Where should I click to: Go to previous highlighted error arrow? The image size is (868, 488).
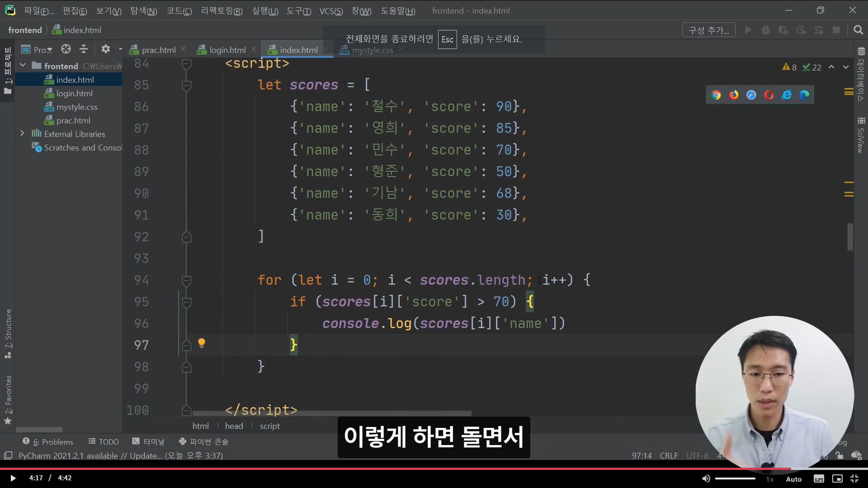pos(831,67)
